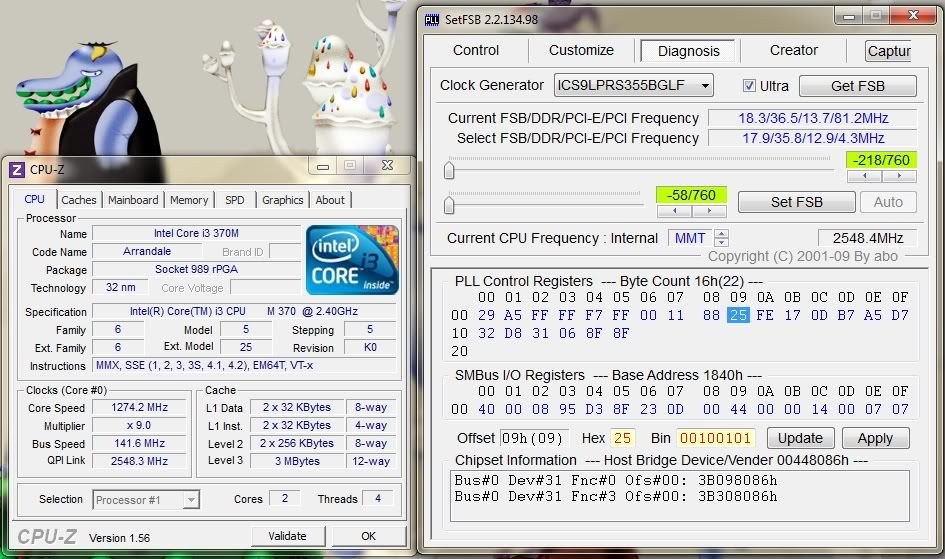Open the About tab in CPU-Z
The image size is (945, 559).
[x=330, y=200]
